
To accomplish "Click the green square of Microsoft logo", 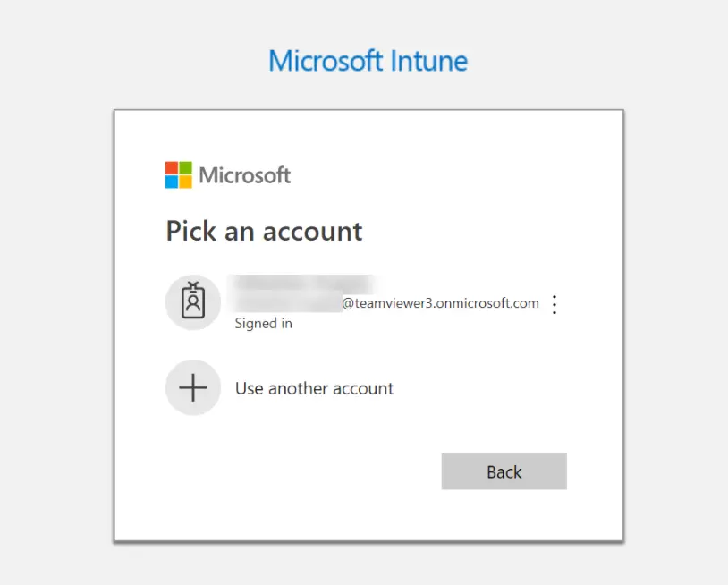I will pos(185,167).
